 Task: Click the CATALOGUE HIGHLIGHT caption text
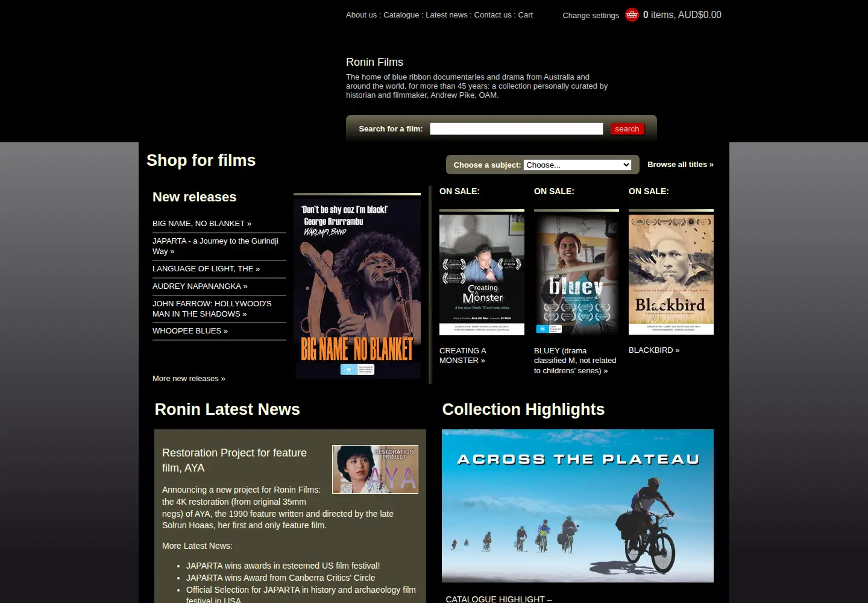pos(498,599)
